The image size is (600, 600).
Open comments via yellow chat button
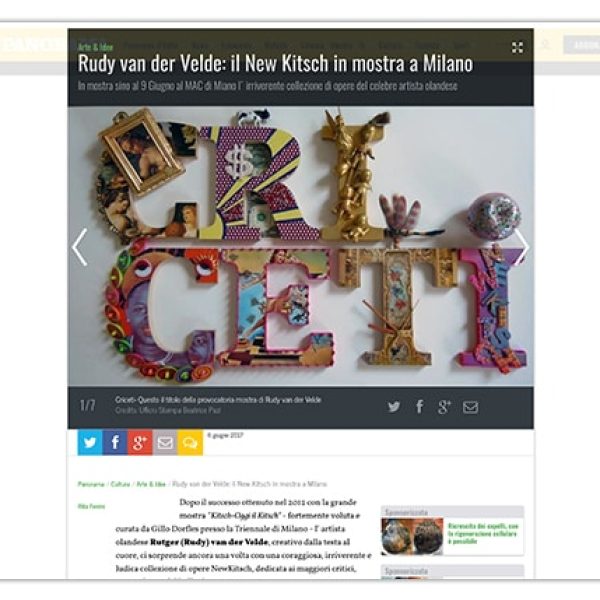tap(190, 442)
